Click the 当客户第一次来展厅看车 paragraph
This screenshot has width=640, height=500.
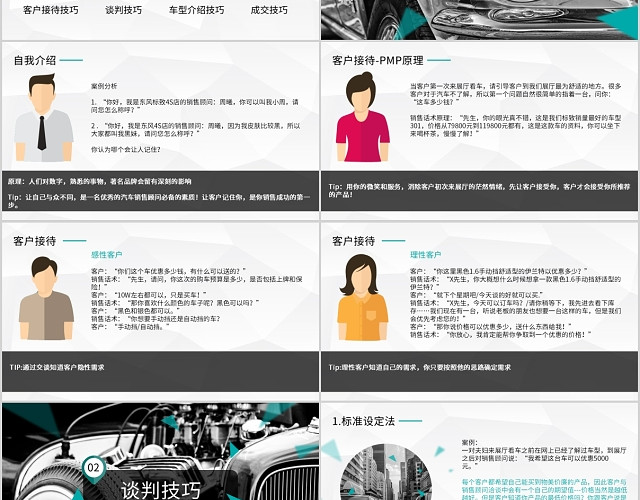516,94
